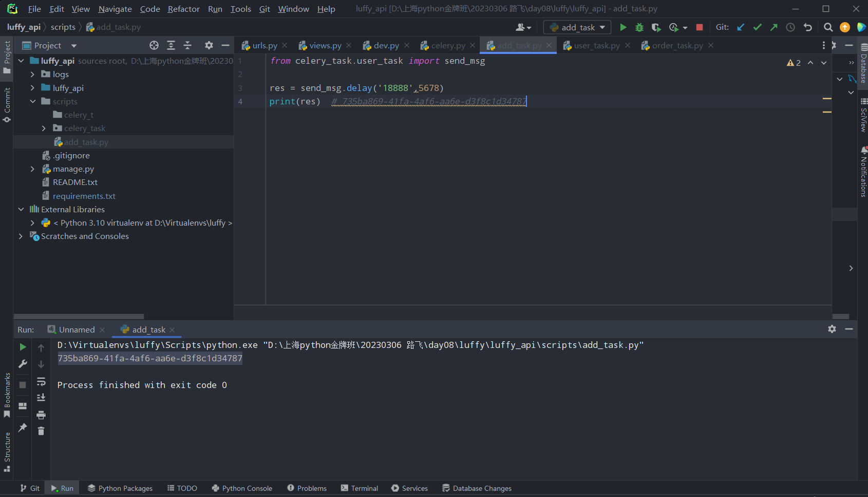Click the Git commit checkmark icon

pos(757,27)
